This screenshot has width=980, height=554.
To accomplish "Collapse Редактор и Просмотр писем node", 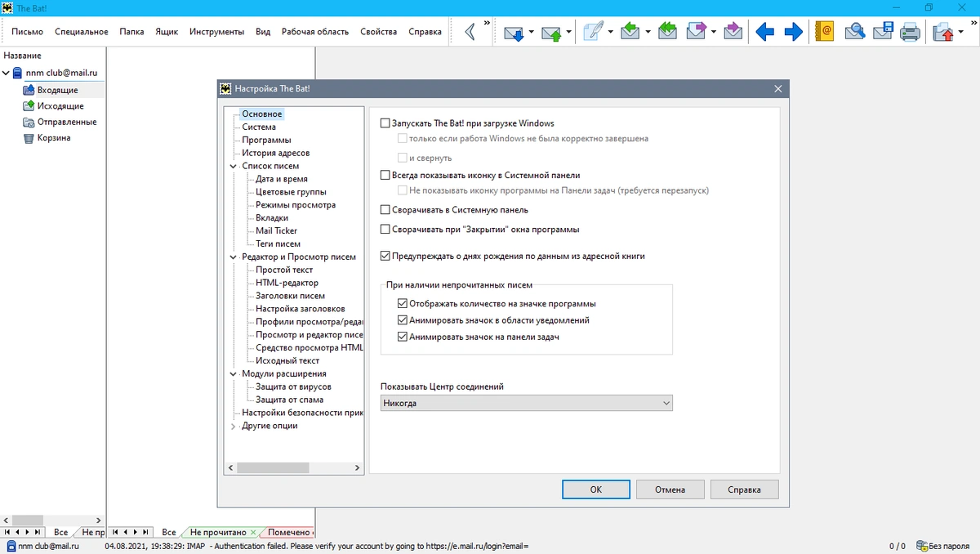I will tap(234, 257).
